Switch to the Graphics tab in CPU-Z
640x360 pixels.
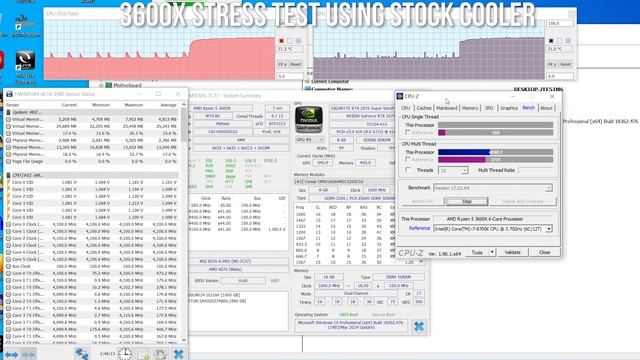click(509, 108)
